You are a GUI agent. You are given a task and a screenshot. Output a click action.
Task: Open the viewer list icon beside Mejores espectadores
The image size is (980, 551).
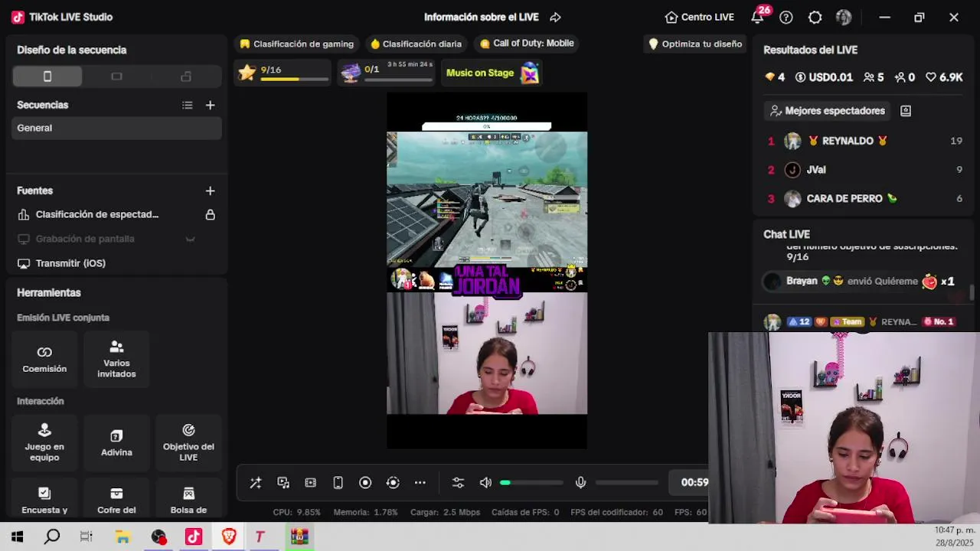point(906,111)
